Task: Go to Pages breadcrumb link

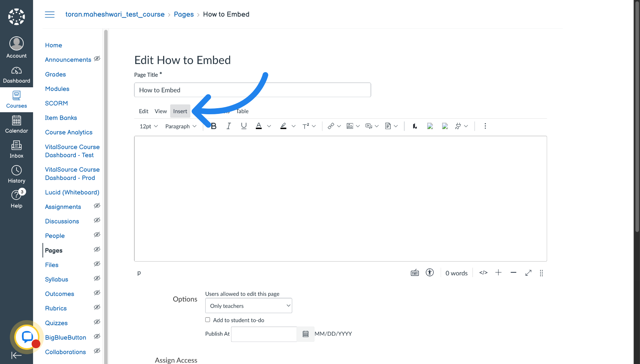Action: pos(184,14)
